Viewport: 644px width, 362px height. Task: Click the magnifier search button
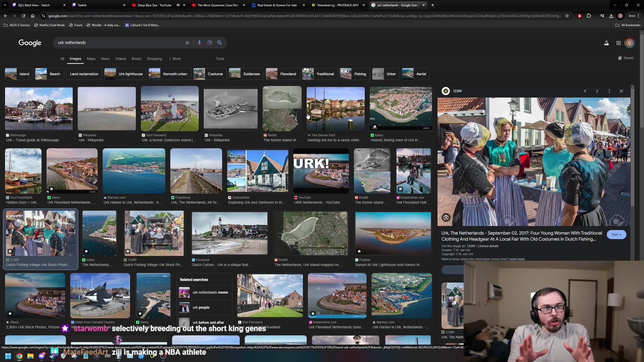[220, 43]
